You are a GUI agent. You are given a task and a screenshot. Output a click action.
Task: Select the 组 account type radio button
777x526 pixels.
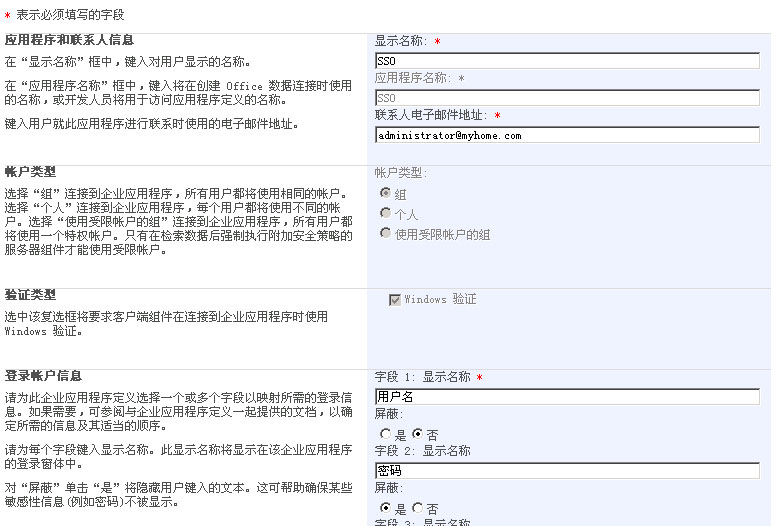386,193
